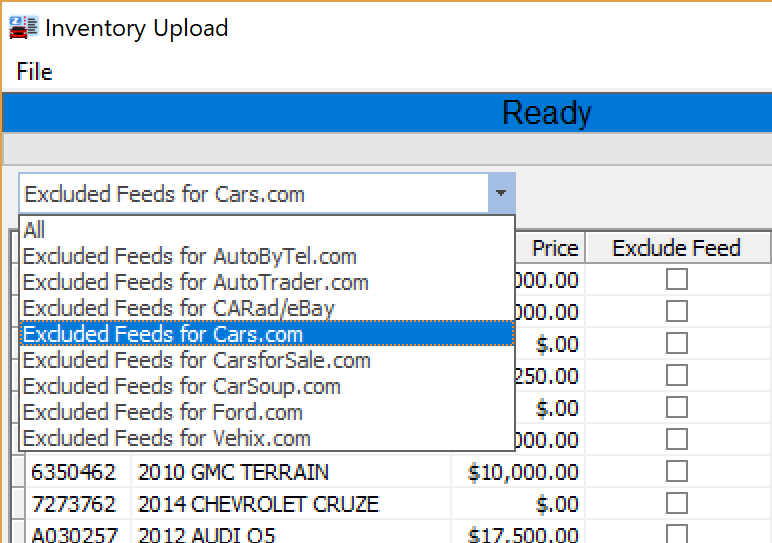Open the File menu
Viewport: 772px width, 543px height.
point(34,71)
